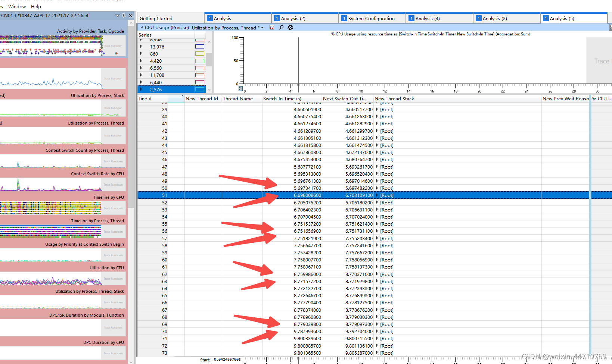Open the Utilization by Process, Thread preset dropdown
The width and height of the screenshot is (612, 364).
[262, 28]
